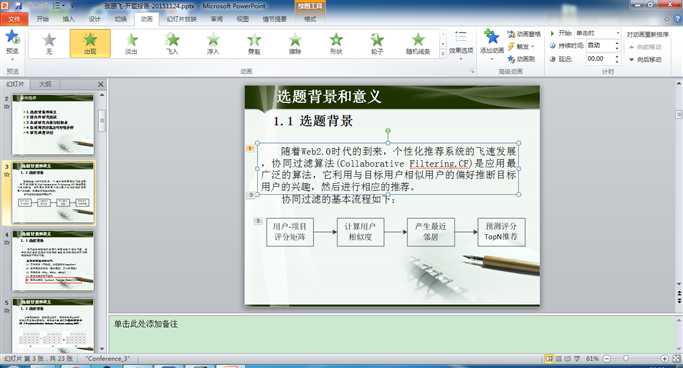Viewport: 683px width, 368px height.
Task: Switch to 幻灯片放映 (Slide Show) tab
Action: pos(182,19)
